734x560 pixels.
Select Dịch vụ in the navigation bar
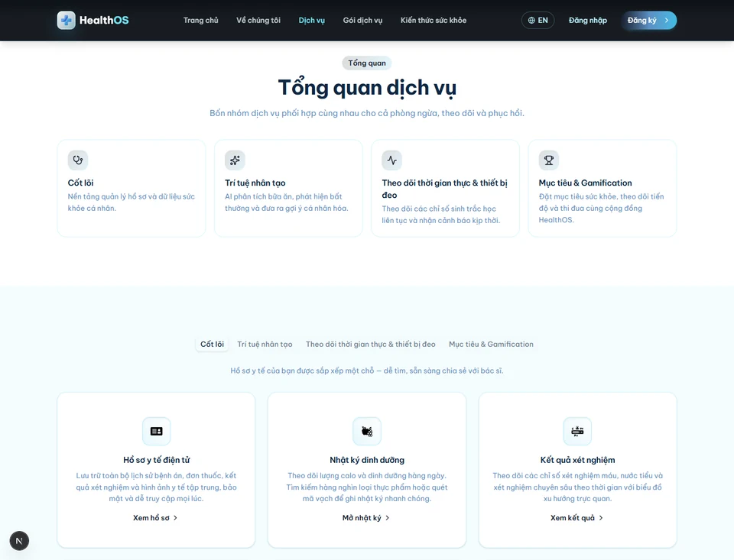[312, 20]
